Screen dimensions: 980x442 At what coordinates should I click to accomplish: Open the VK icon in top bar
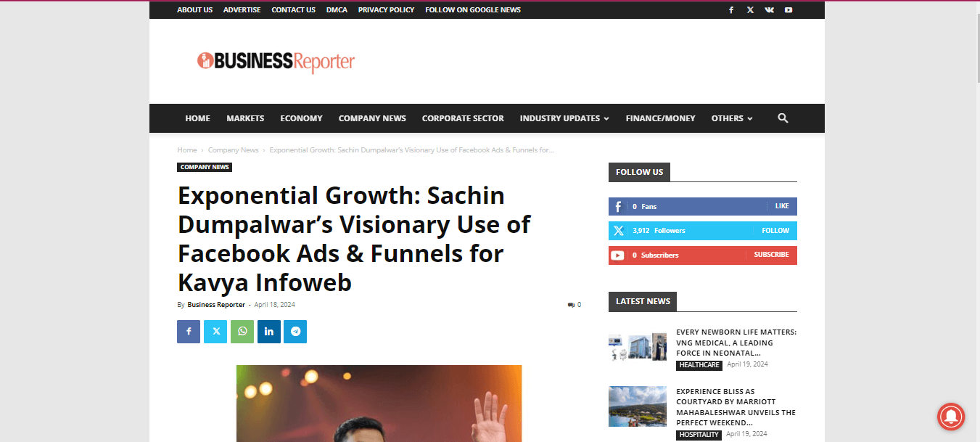769,10
